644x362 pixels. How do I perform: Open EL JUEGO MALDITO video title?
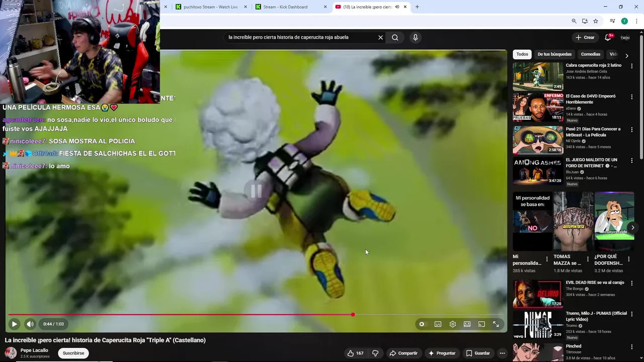[591, 163]
